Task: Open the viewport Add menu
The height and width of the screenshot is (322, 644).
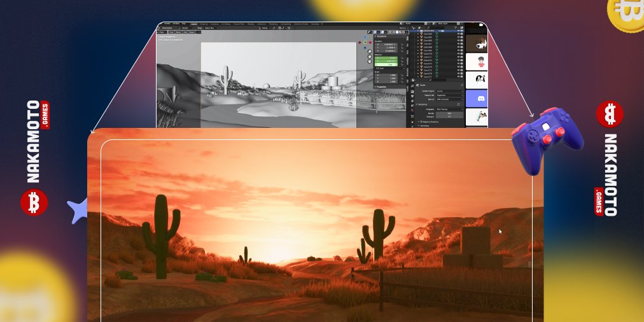Action: (x=185, y=32)
